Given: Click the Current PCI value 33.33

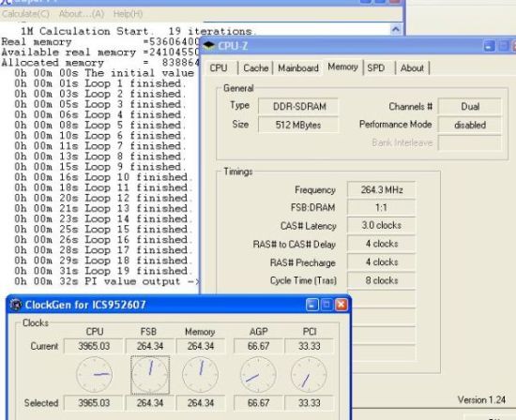Looking at the screenshot, I should [x=309, y=346].
